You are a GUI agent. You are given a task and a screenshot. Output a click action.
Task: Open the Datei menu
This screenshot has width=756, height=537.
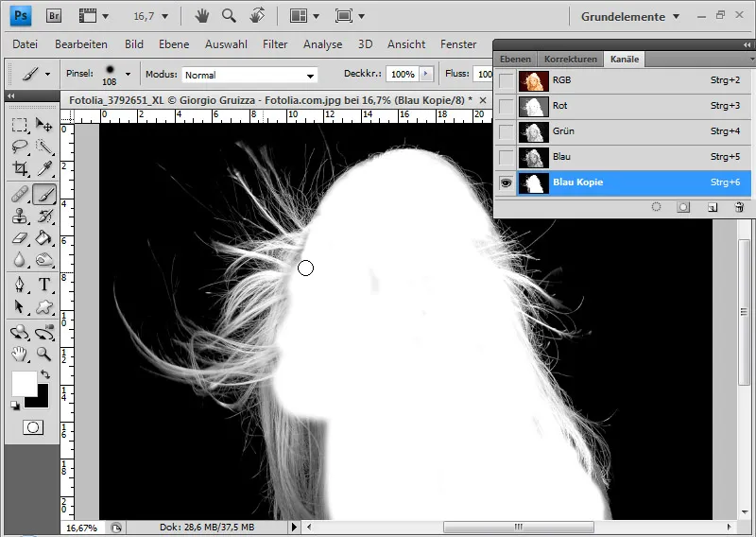click(26, 44)
